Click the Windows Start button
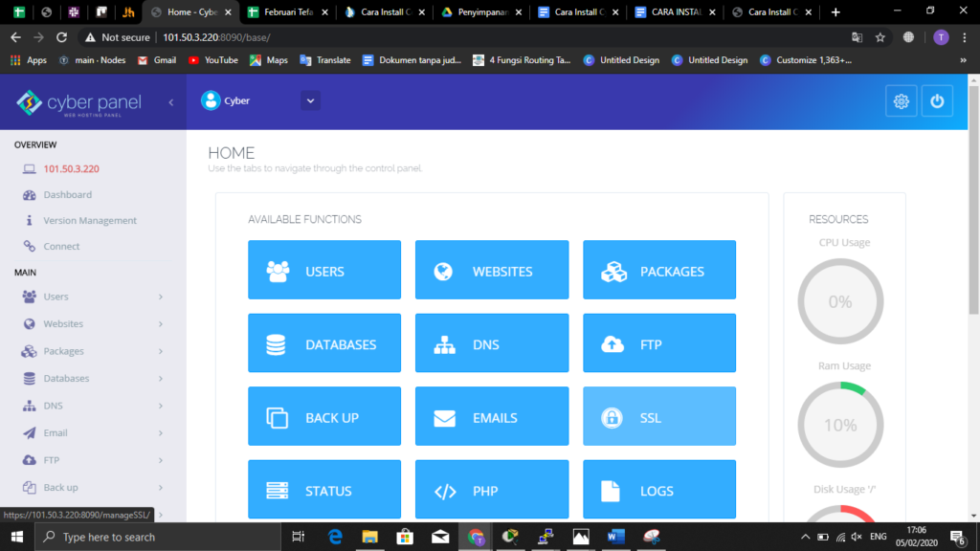 tap(17, 537)
